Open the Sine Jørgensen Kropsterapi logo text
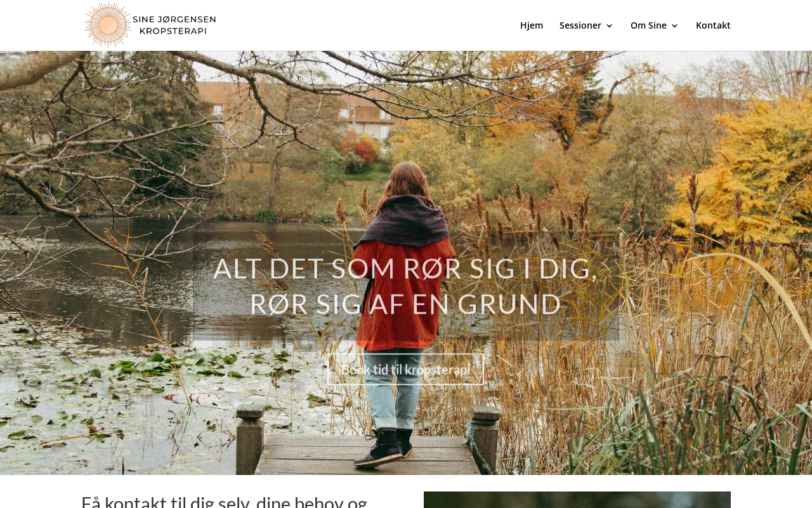 click(x=174, y=25)
